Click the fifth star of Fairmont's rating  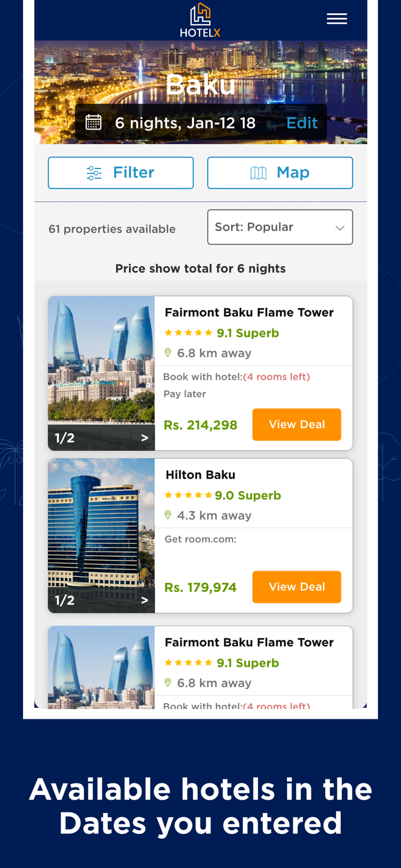(208, 333)
